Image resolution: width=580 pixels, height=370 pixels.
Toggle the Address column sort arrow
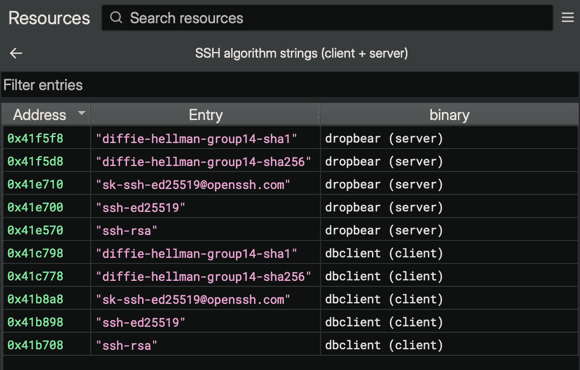81,113
